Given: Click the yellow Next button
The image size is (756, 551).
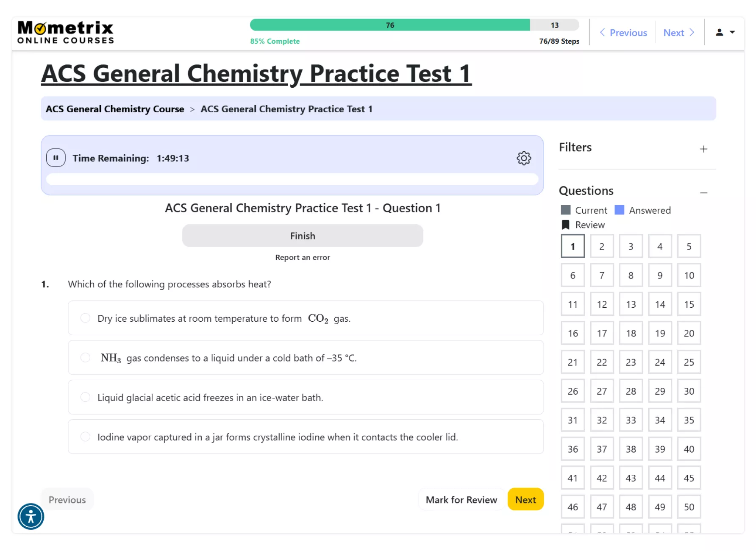Looking at the screenshot, I should (x=525, y=500).
